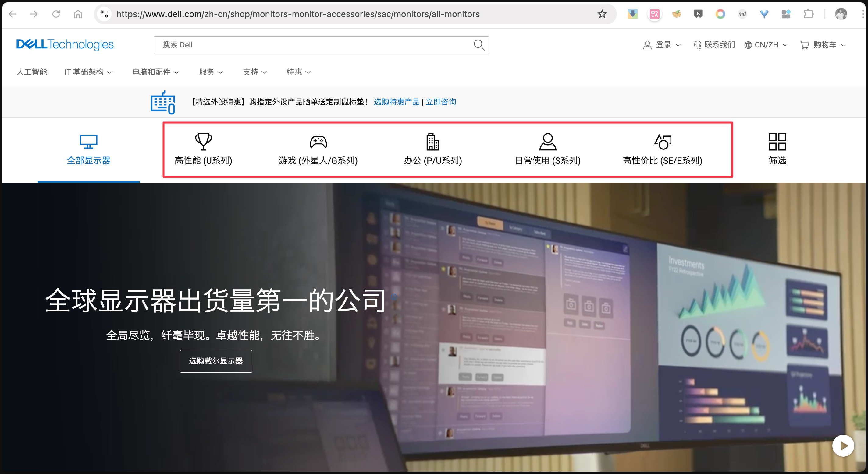Open the 筛选 grid filter icon
The height and width of the screenshot is (474, 868).
pyautogui.click(x=777, y=141)
